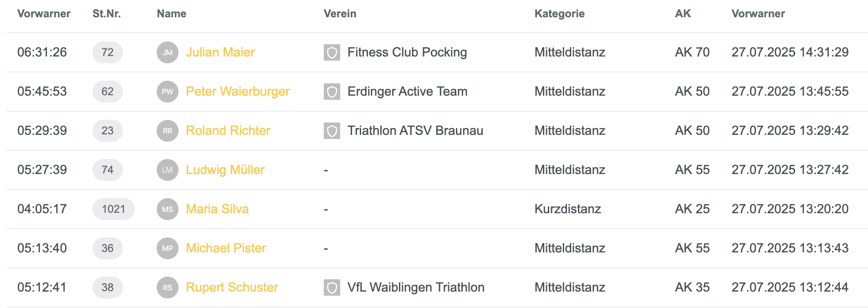Open Michael Pister's name link

tap(226, 248)
